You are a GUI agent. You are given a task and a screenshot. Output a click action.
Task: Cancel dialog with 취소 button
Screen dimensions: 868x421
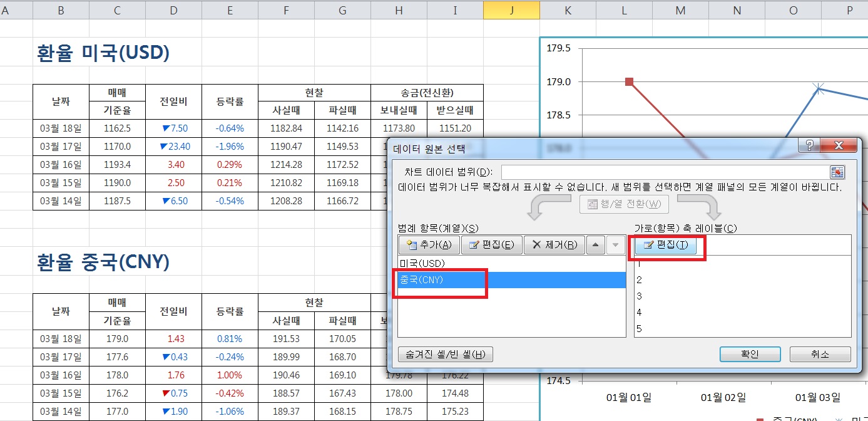pos(820,354)
